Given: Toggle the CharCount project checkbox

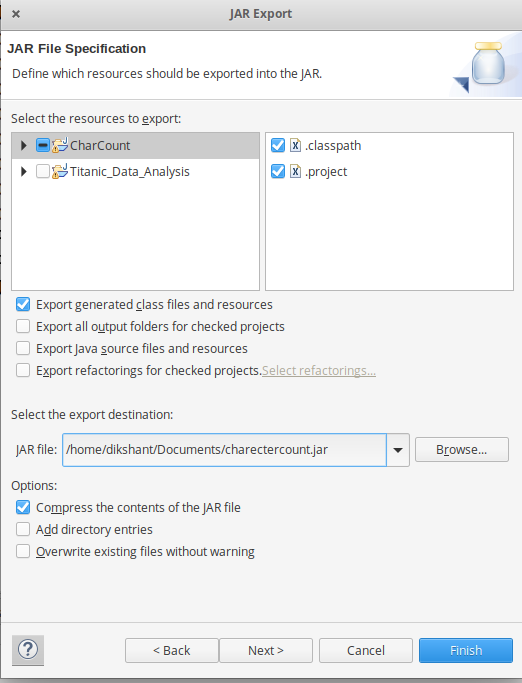Looking at the screenshot, I should tap(43, 145).
